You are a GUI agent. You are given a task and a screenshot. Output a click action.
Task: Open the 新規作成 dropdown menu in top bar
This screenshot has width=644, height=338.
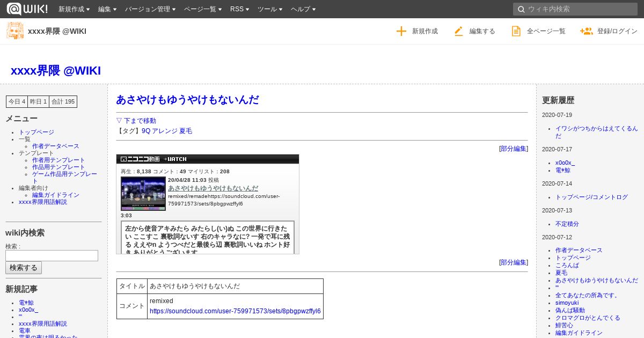click(x=74, y=9)
